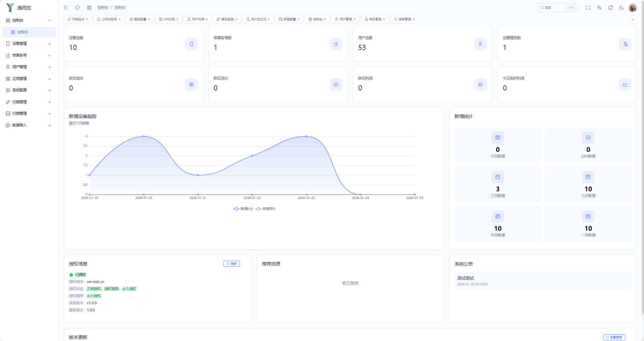
Task: Switch to the API文档 tab
Action: click(169, 19)
